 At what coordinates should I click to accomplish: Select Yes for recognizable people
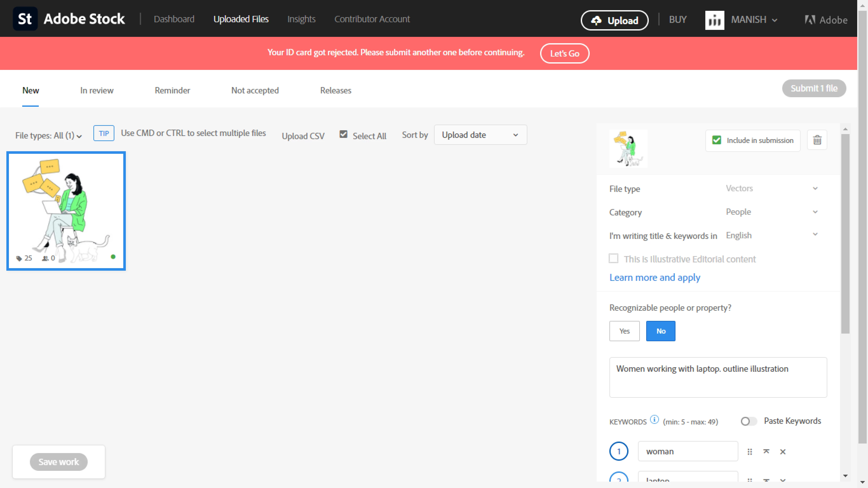click(x=624, y=331)
